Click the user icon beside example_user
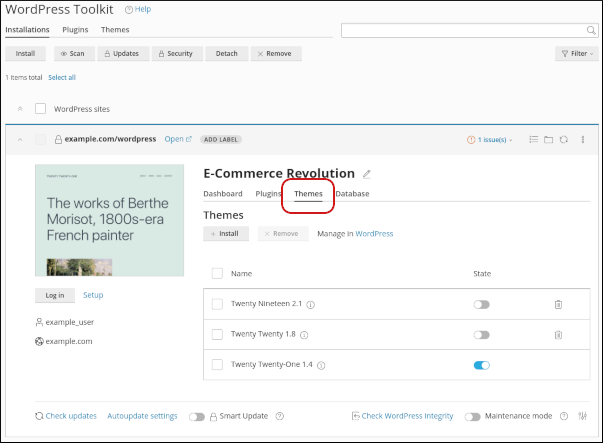Viewport: 603px width, 443px height. pyautogui.click(x=39, y=322)
